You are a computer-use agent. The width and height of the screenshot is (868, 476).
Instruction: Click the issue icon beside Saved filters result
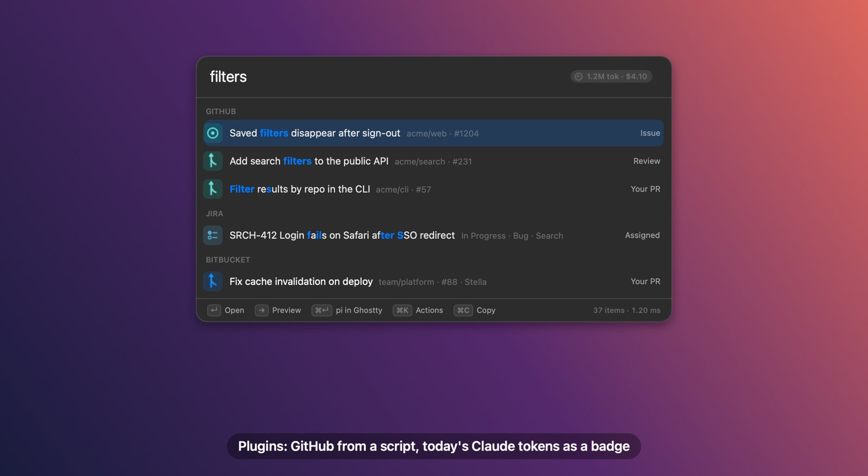[x=213, y=133]
